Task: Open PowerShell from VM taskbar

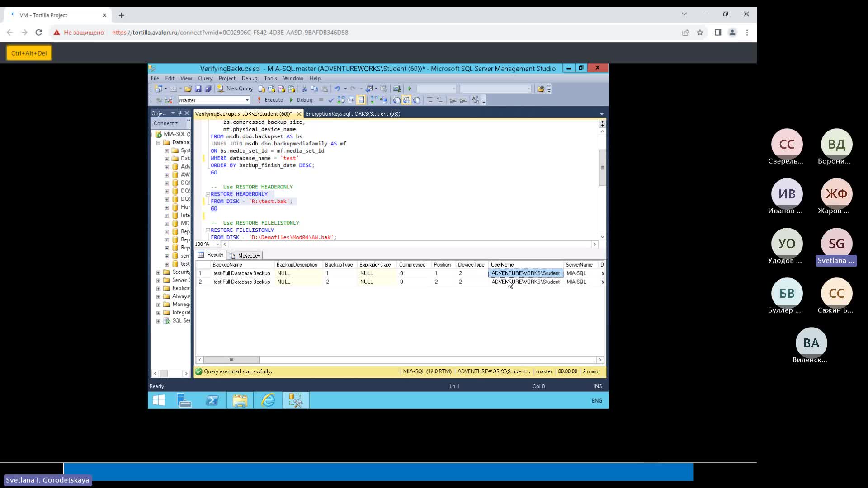Action: 212,400
